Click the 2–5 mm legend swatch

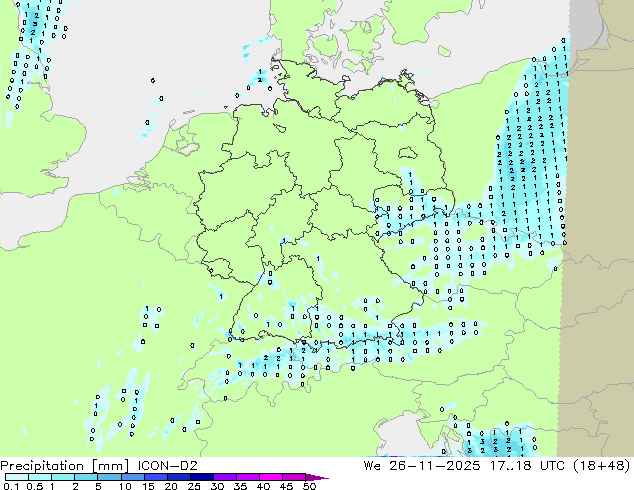(86, 477)
